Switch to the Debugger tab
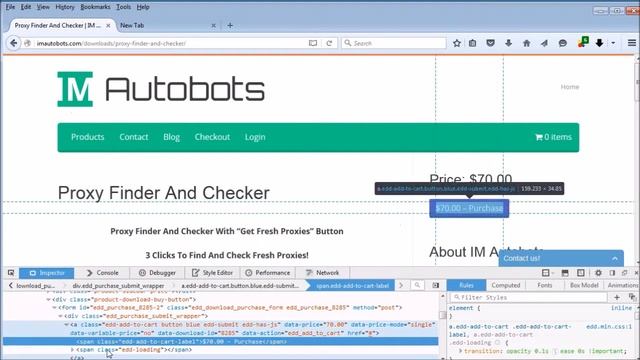Image resolution: width=640 pixels, height=360 pixels. pos(157,273)
